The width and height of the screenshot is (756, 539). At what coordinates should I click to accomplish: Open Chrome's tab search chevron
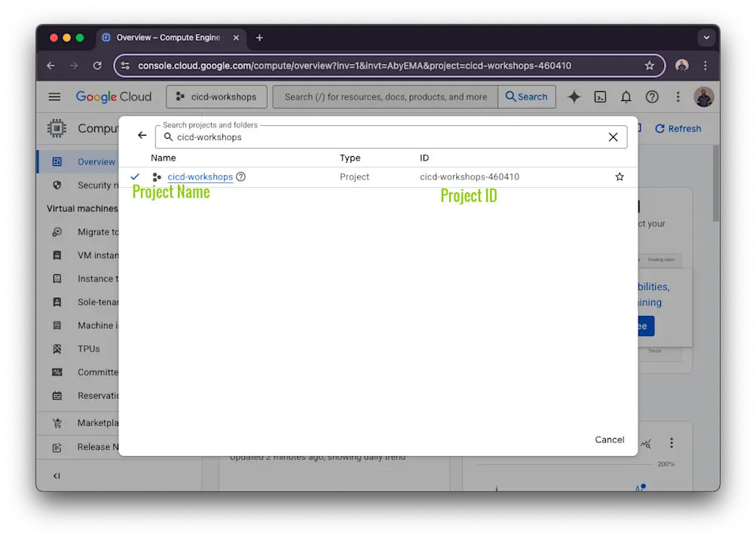coord(706,38)
